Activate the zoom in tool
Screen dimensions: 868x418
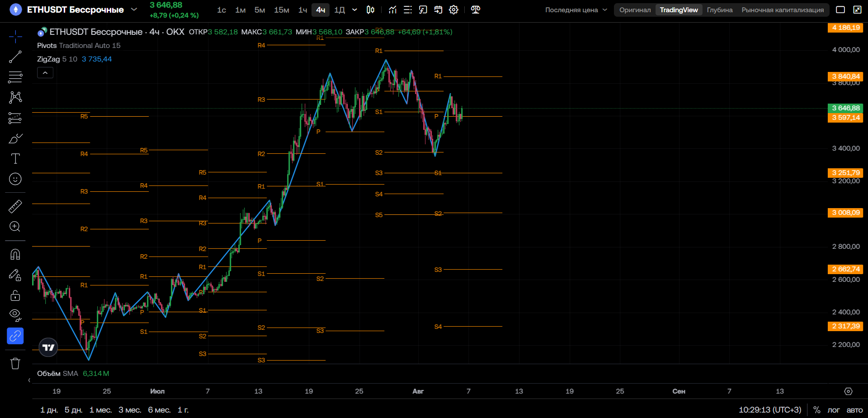(15, 227)
